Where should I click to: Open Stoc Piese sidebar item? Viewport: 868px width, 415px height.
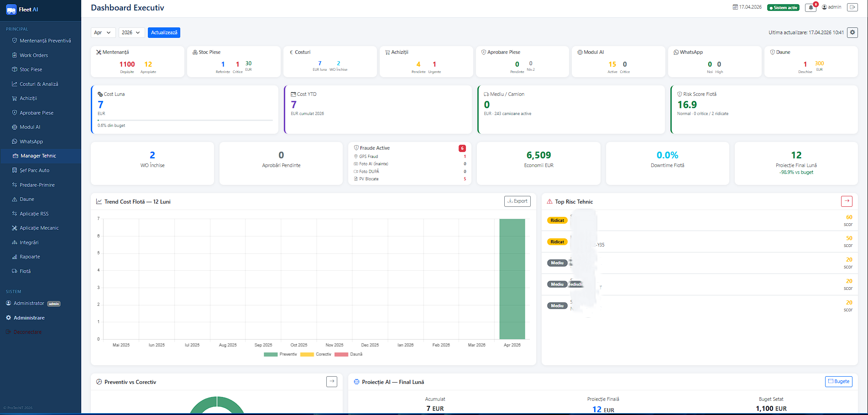tap(41, 69)
